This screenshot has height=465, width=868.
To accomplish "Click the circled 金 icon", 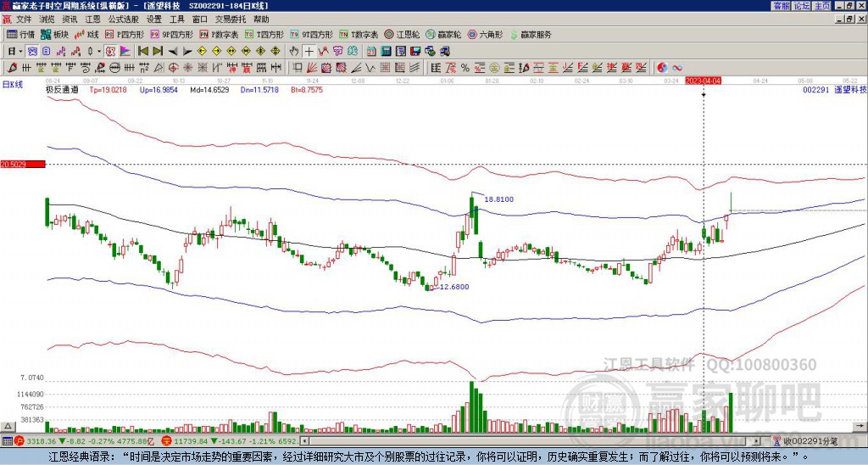I will pos(494,68).
